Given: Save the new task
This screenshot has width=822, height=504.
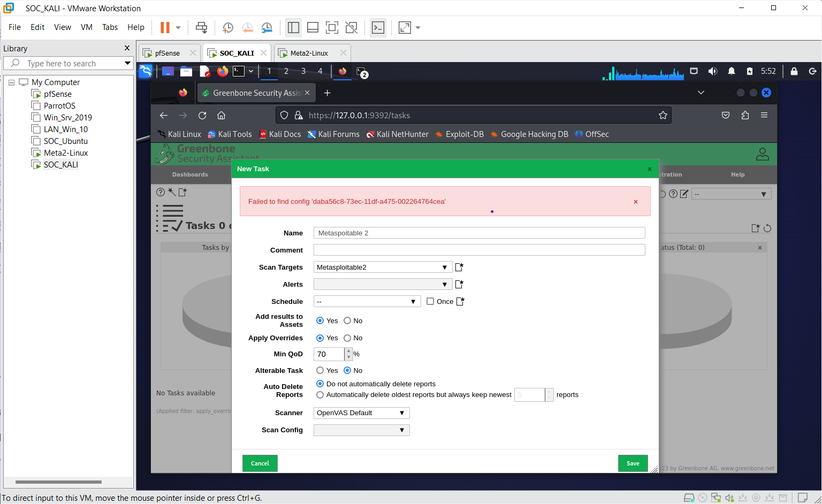Looking at the screenshot, I should point(633,463).
